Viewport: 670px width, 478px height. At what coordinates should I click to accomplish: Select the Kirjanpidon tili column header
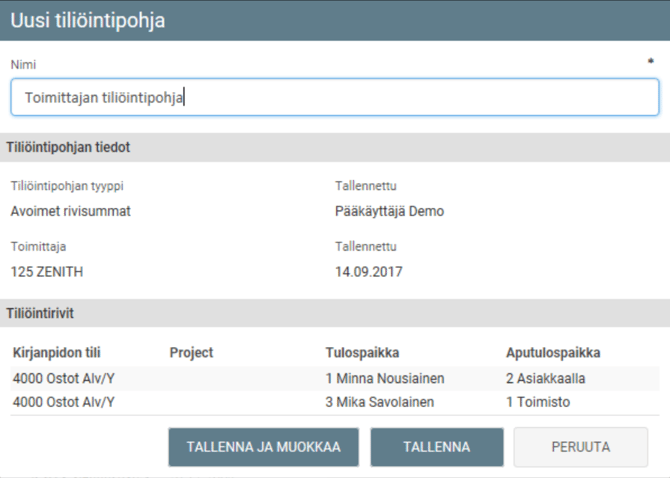[x=57, y=353]
